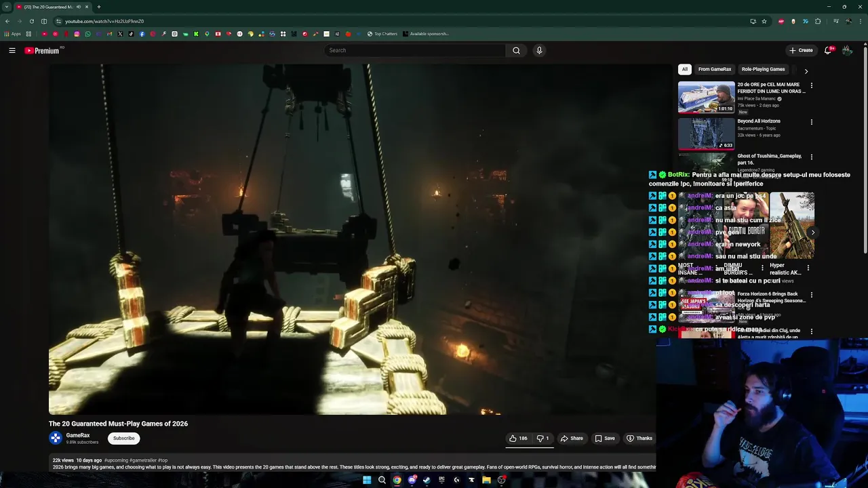Open the Create menu
This screenshot has width=868, height=488.
point(801,50)
